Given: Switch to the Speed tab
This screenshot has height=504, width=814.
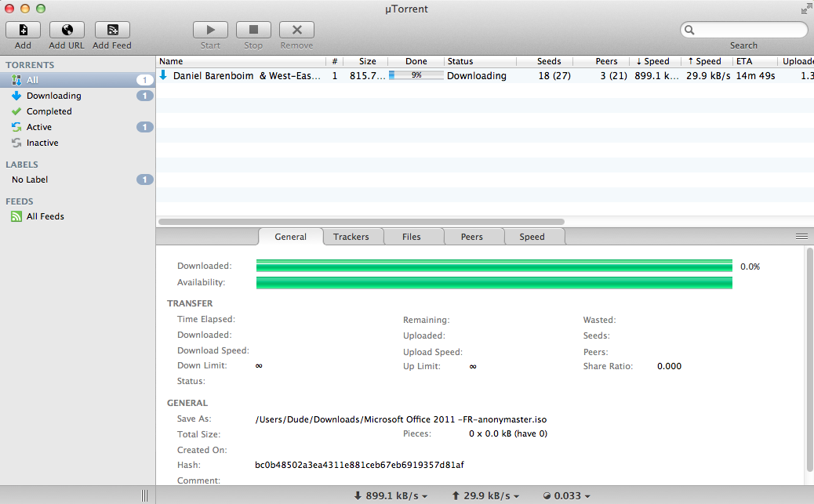Looking at the screenshot, I should [x=532, y=237].
